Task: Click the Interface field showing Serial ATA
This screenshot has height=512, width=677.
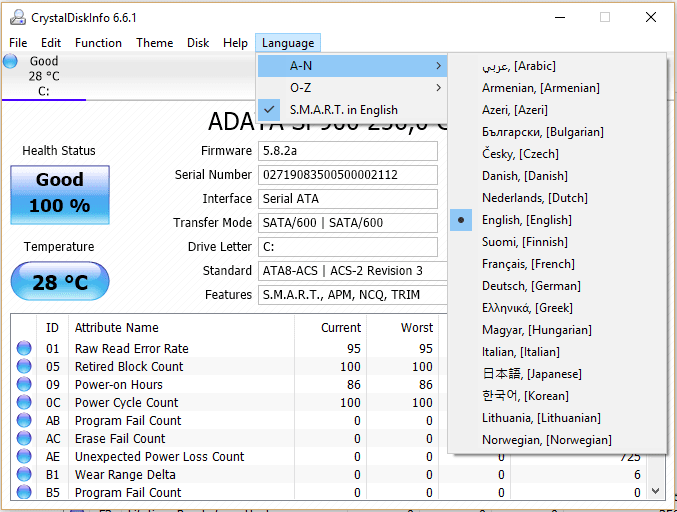Action: coord(348,199)
